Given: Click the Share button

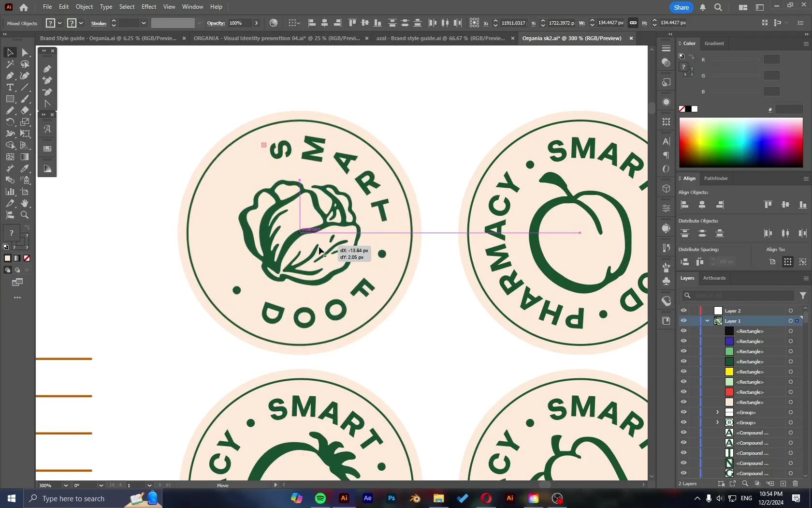Looking at the screenshot, I should coord(681,7).
